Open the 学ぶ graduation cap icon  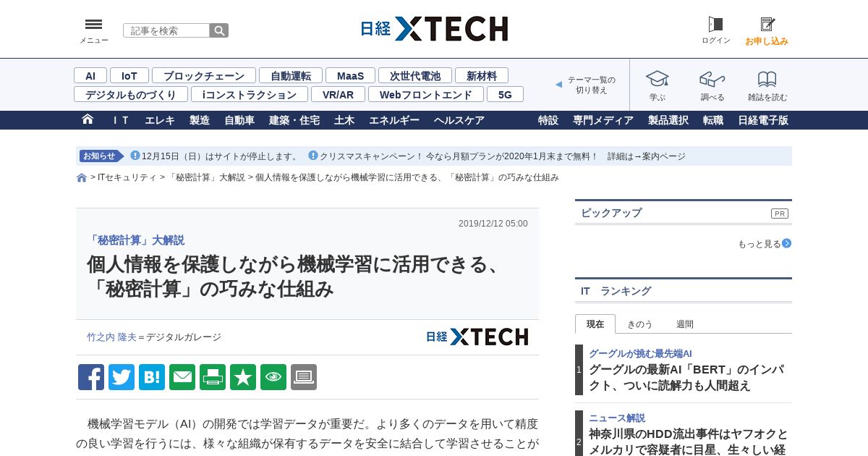657,79
